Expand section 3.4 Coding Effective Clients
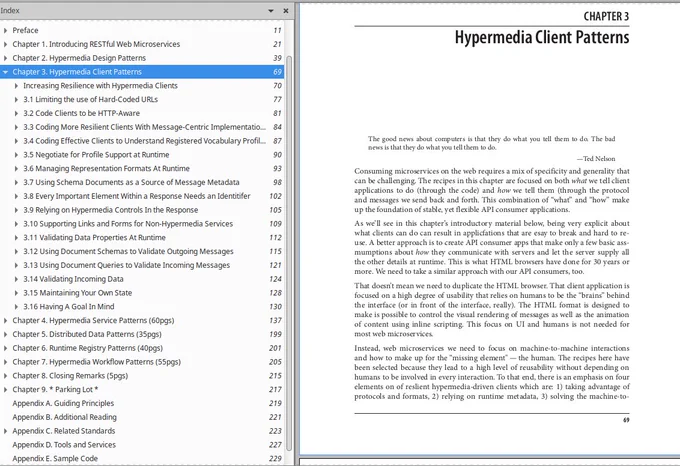Viewport: 680px width, 466px height. click(x=16, y=141)
